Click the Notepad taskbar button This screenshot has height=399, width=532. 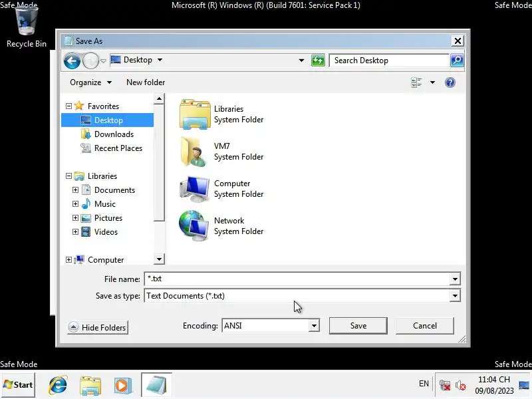[156, 385]
